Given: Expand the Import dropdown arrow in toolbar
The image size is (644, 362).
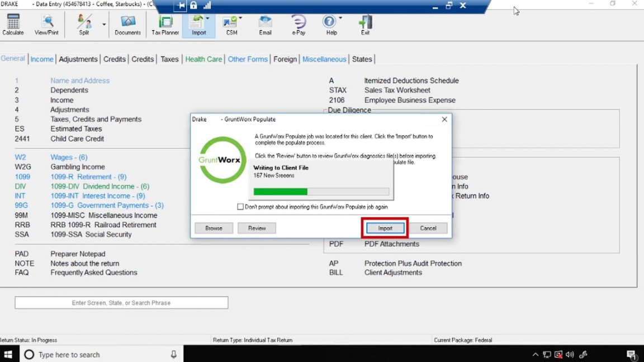Looking at the screenshot, I should point(208,18).
